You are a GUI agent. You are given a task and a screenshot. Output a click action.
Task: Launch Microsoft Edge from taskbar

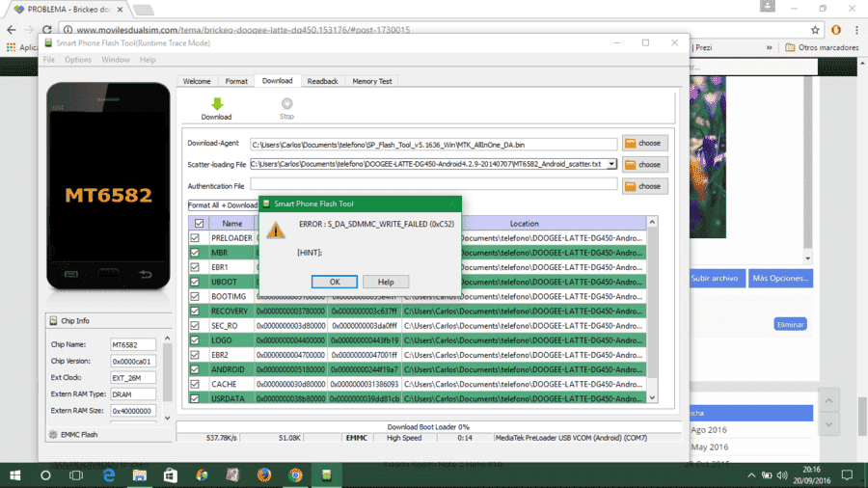[x=108, y=475]
